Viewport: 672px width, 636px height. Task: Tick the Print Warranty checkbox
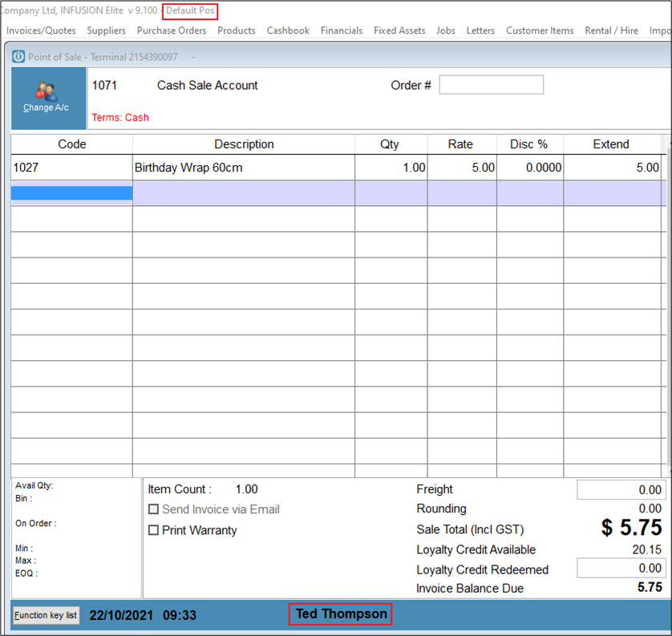[x=153, y=530]
